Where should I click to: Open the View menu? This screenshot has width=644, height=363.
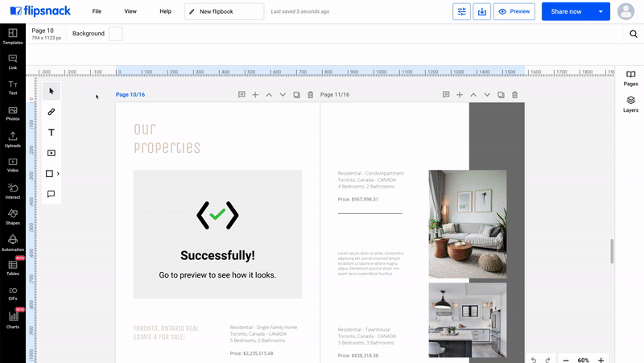pos(130,11)
